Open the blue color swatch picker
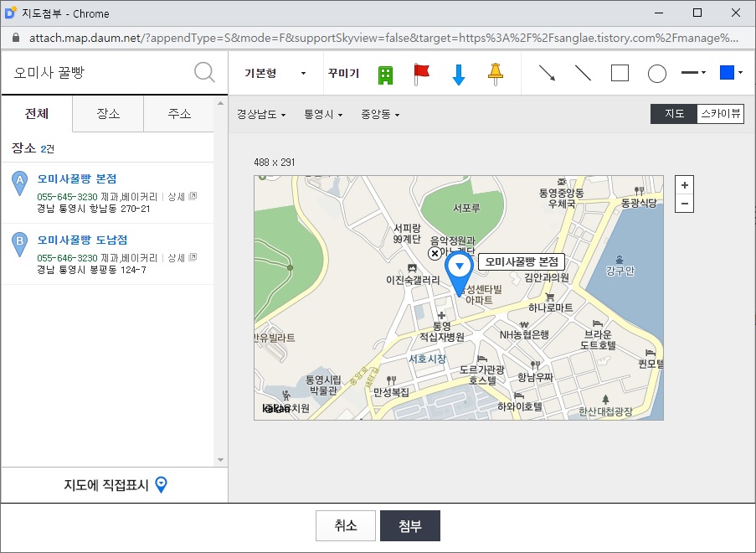This screenshot has height=553, width=756. [730, 73]
